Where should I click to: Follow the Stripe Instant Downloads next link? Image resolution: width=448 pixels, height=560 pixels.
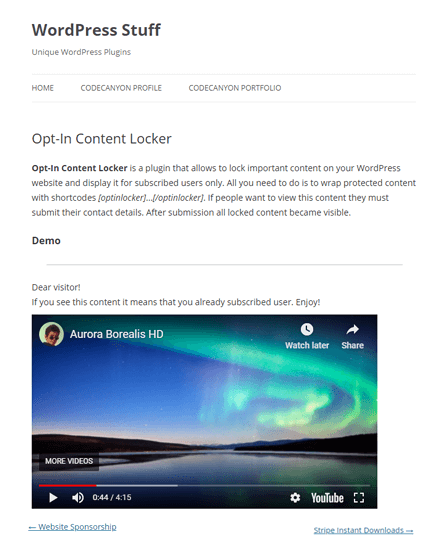[363, 530]
